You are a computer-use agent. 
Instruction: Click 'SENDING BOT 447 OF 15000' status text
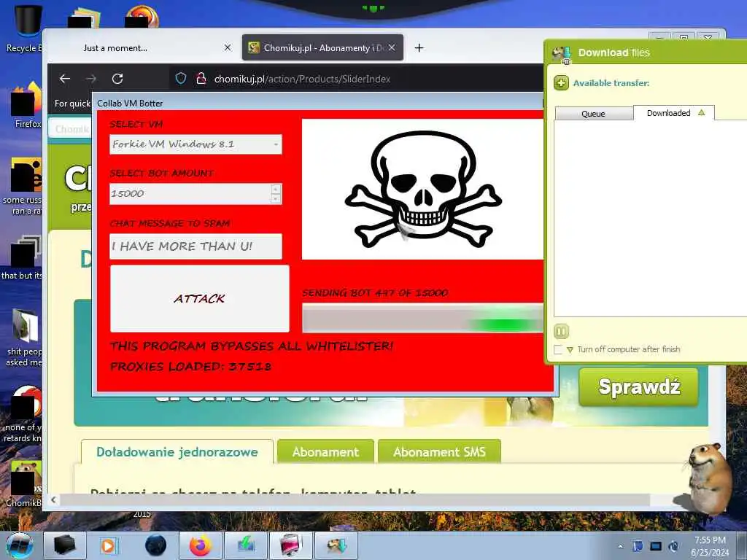(x=375, y=292)
